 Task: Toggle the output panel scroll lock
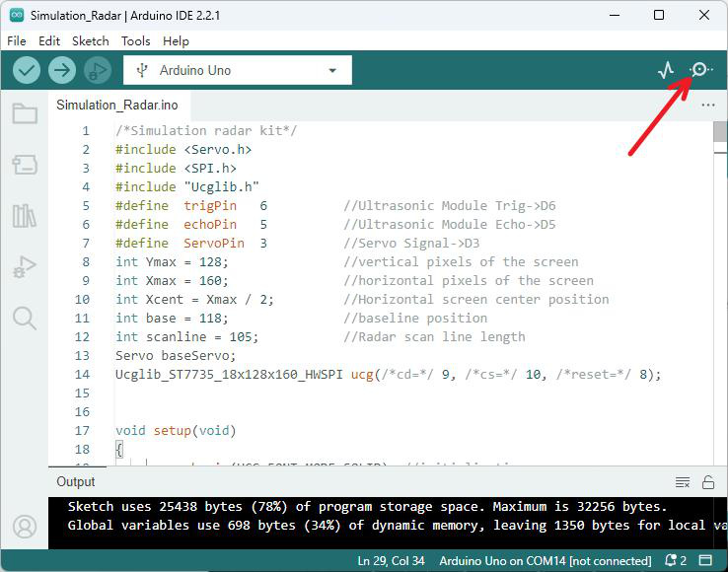pos(708,482)
